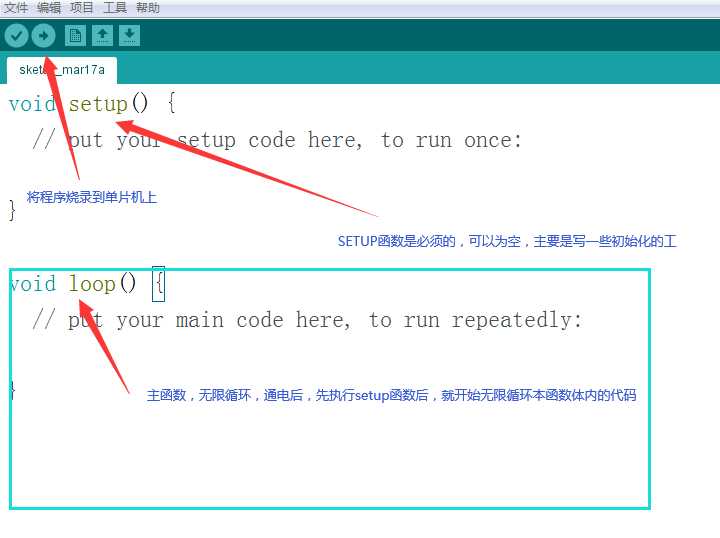Create a new sketch with page icon
Viewport: 720px width, 538px height.
(x=75, y=35)
